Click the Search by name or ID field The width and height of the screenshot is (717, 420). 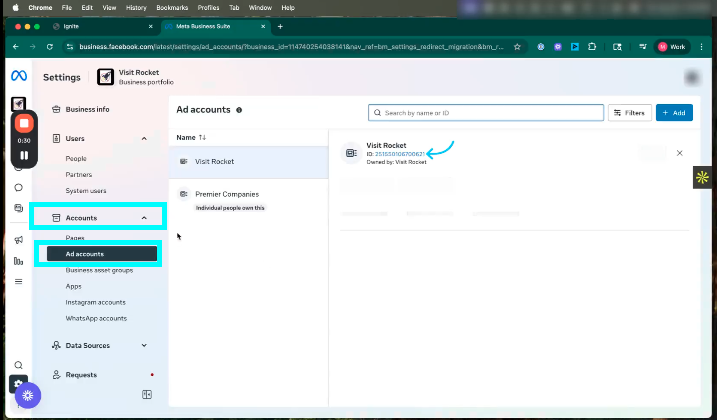click(x=485, y=112)
